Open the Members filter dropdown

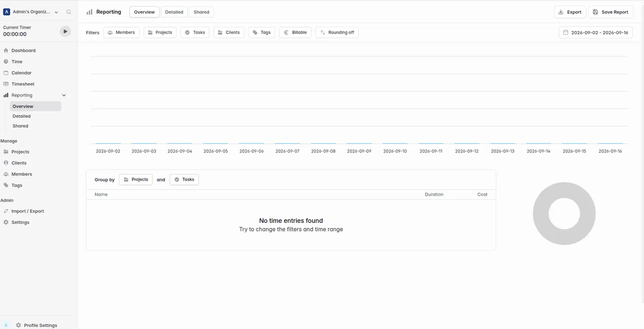pos(121,33)
